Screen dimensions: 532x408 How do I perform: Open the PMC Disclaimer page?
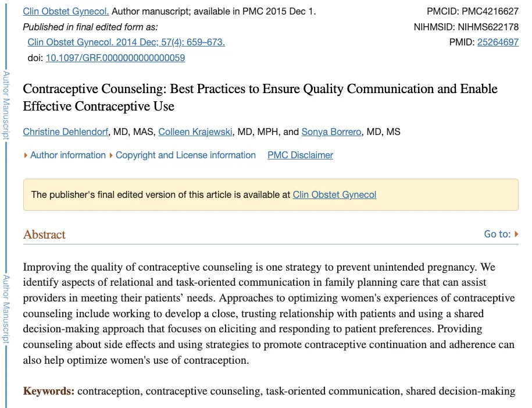300,155
